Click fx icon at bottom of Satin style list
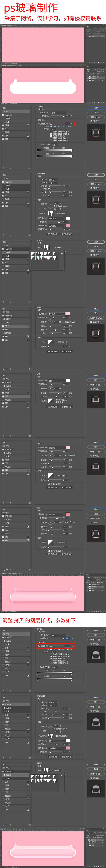The height and width of the screenshot is (868, 106). [x=4, y=436]
